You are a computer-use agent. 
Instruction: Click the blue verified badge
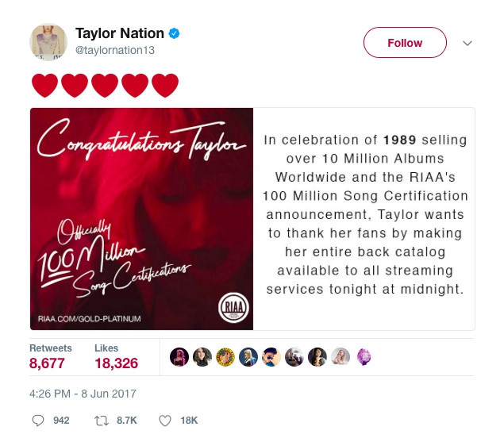coord(175,34)
